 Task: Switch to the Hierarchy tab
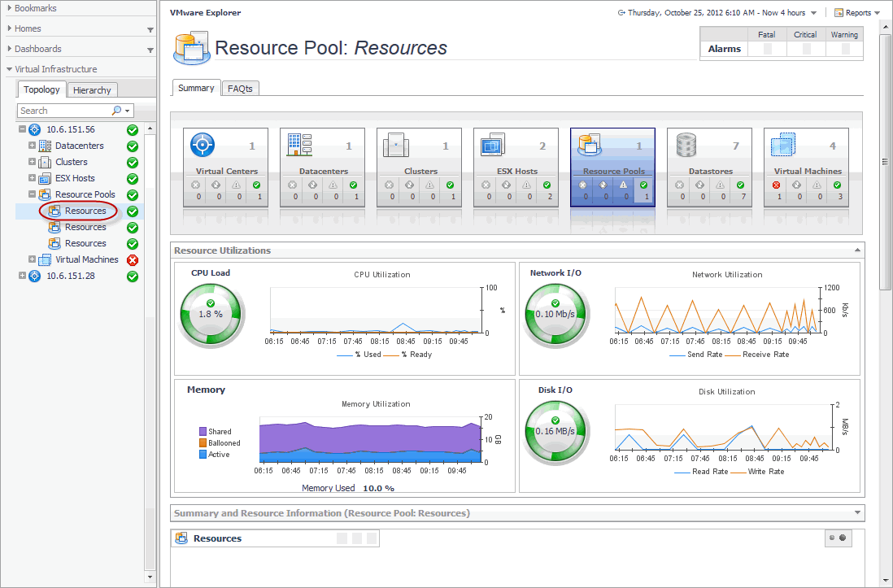(x=92, y=90)
